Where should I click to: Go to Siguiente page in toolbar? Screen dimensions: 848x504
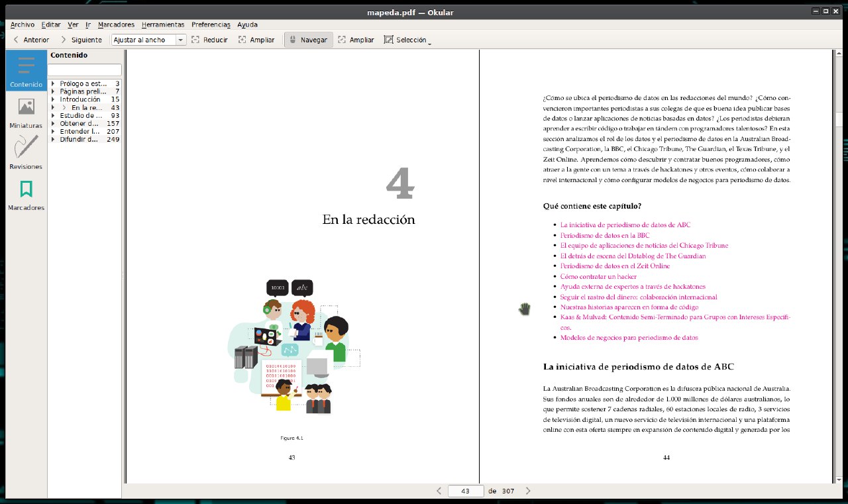coord(81,40)
